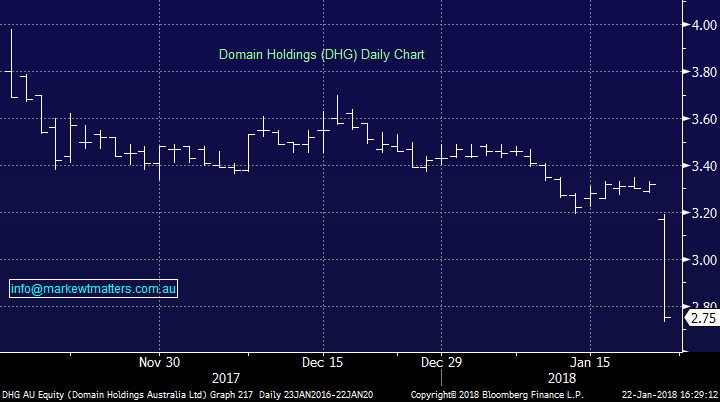This screenshot has width=720, height=402.
Task: Click the 3.40 price axis label
Action: (704, 166)
